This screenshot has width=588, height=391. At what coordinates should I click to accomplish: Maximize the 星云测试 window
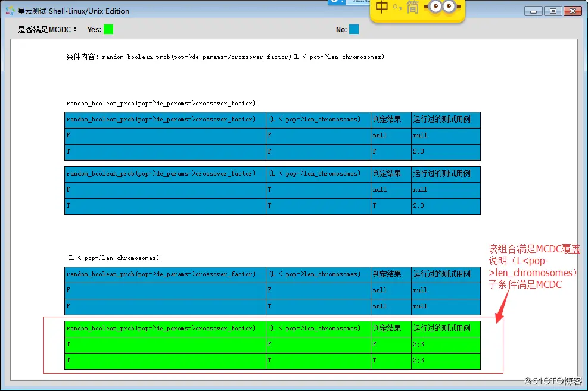coord(553,11)
